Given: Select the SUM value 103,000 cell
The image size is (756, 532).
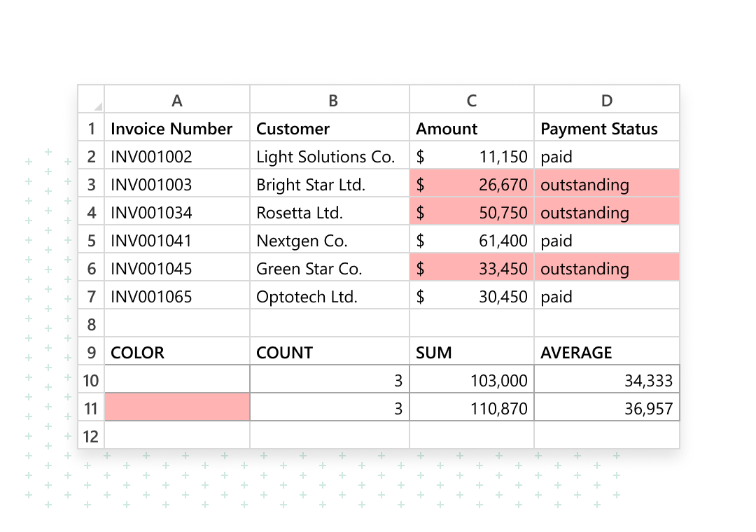Looking at the screenshot, I should 471,379.
